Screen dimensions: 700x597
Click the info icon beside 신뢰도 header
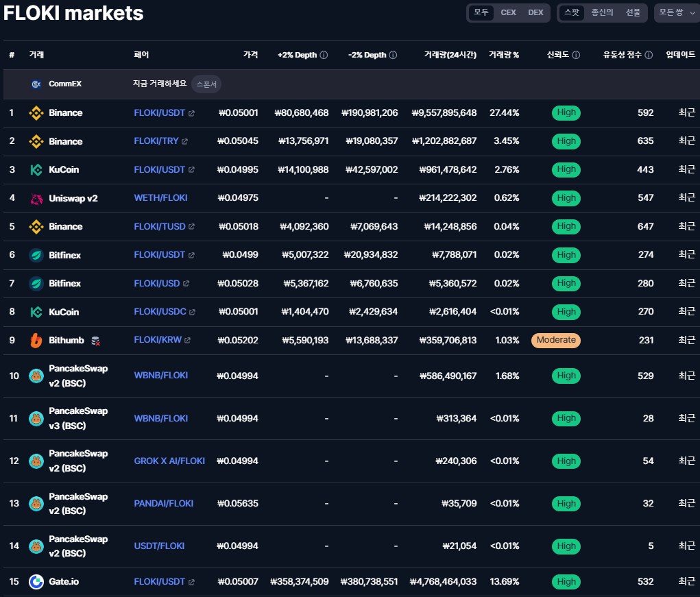[x=576, y=55]
